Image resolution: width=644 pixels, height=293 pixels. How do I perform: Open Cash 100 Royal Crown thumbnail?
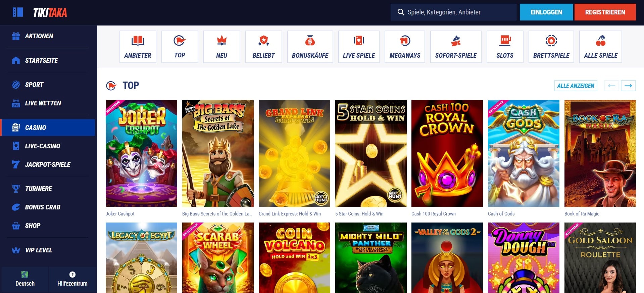447,153
